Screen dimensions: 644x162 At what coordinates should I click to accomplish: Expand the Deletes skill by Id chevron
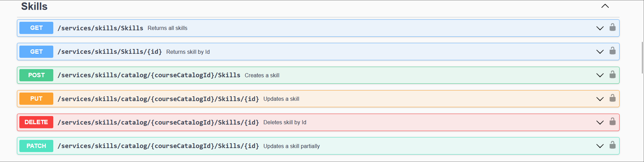600,123
